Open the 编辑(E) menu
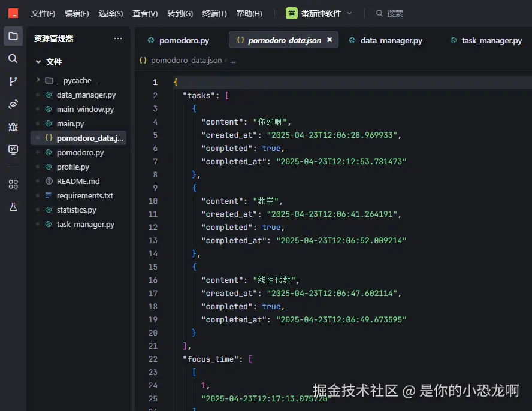Screen dimensions: 532x411 coord(77,13)
